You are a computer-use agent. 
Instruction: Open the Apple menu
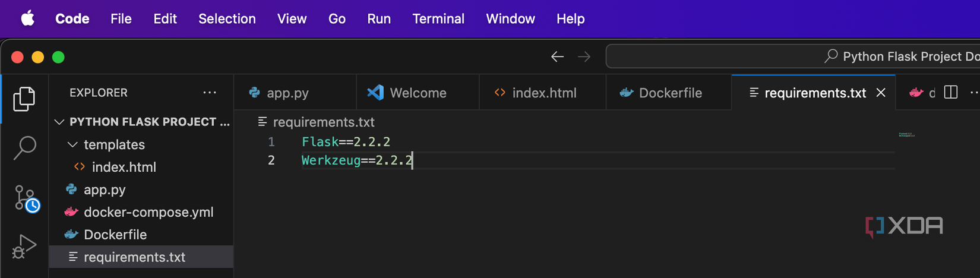[x=28, y=19]
